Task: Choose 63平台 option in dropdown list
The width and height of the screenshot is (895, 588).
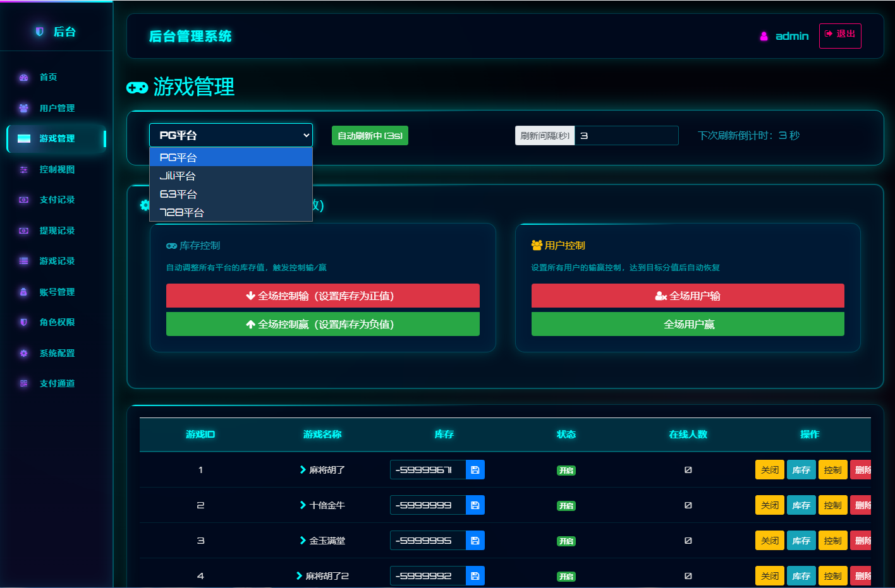Action: click(231, 194)
